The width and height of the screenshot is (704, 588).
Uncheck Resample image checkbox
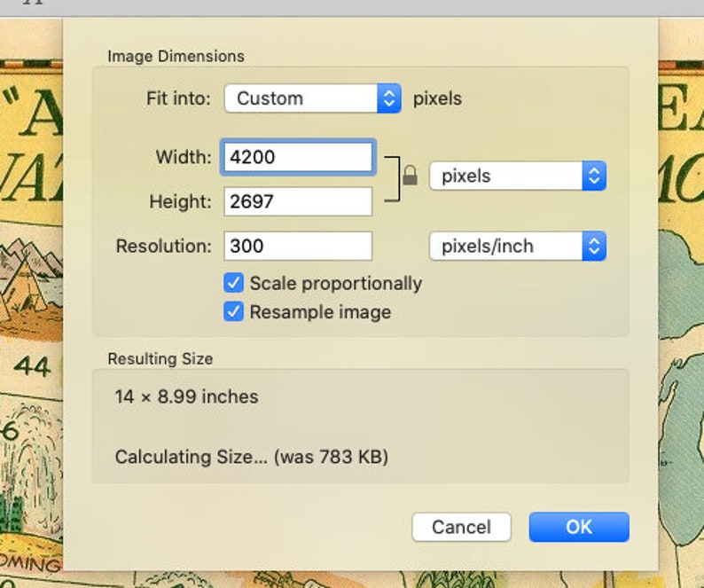[233, 312]
